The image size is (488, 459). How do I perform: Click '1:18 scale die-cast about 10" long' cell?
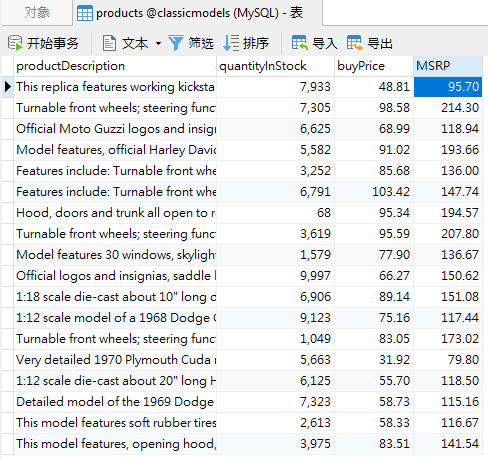[115, 297]
